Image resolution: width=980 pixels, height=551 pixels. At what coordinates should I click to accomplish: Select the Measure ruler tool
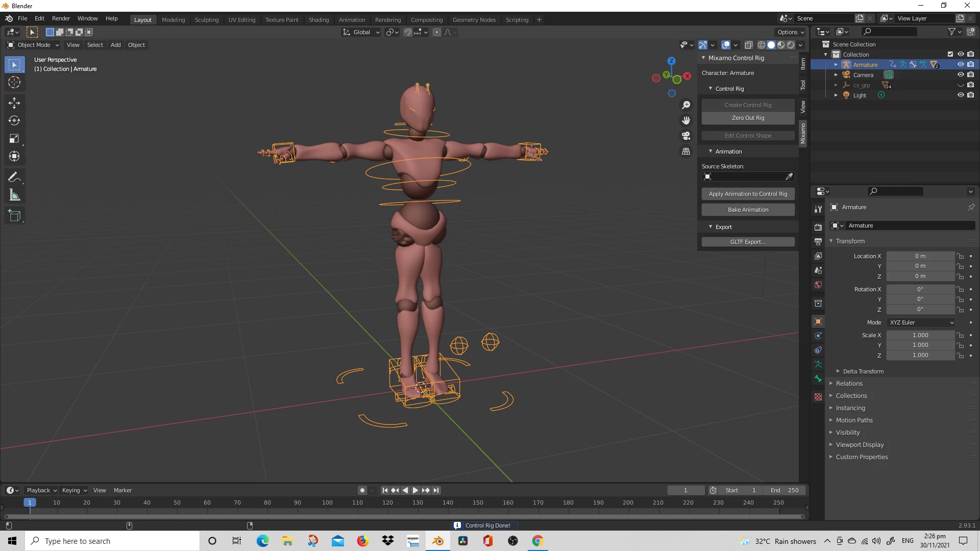click(x=14, y=195)
